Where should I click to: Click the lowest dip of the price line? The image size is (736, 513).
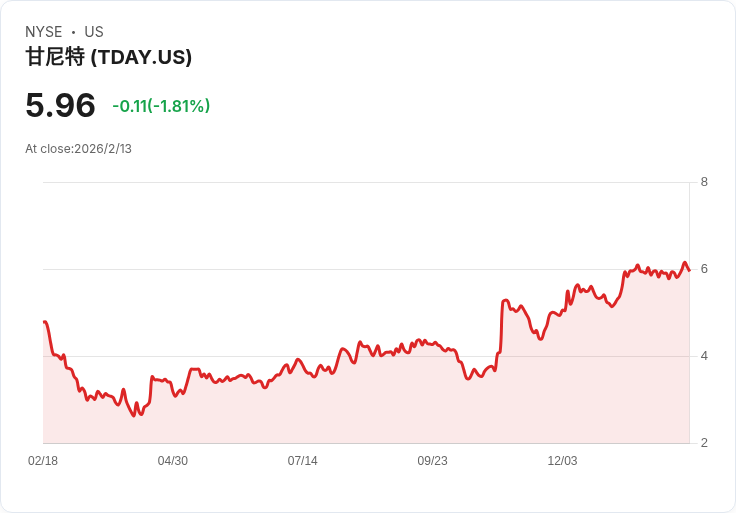tap(133, 415)
